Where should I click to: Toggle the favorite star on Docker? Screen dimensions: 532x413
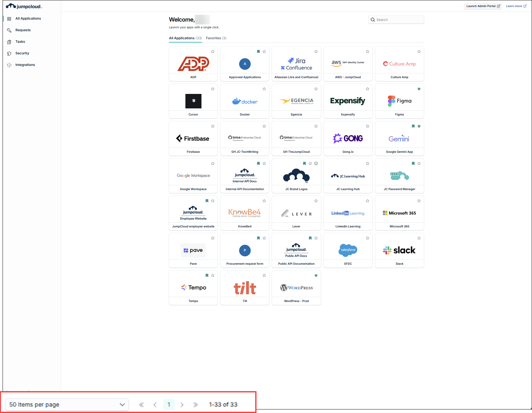(x=264, y=89)
